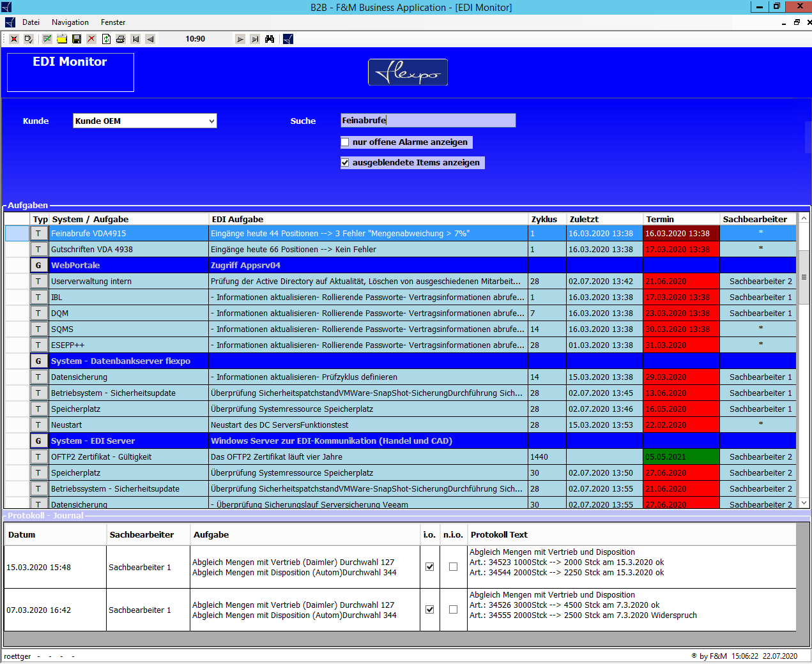This screenshot has height=664, width=812.
Task: Select 'Userverwaltung intern' task cell
Action: click(x=129, y=282)
